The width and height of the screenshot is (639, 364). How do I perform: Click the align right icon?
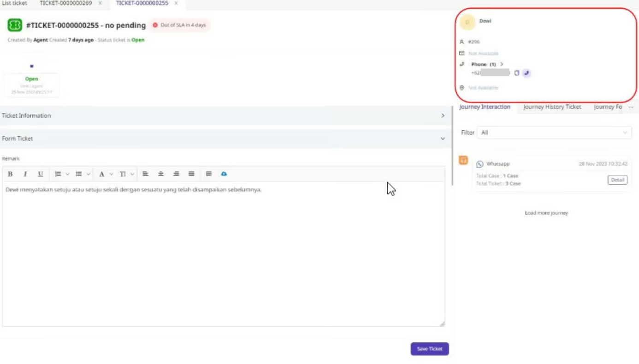pyautogui.click(x=176, y=174)
